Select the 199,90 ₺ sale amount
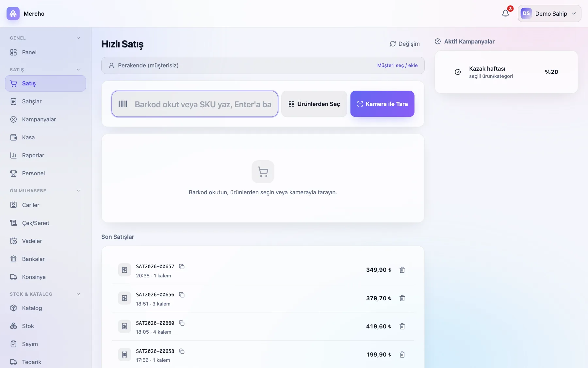This screenshot has height=368, width=588. click(x=379, y=355)
